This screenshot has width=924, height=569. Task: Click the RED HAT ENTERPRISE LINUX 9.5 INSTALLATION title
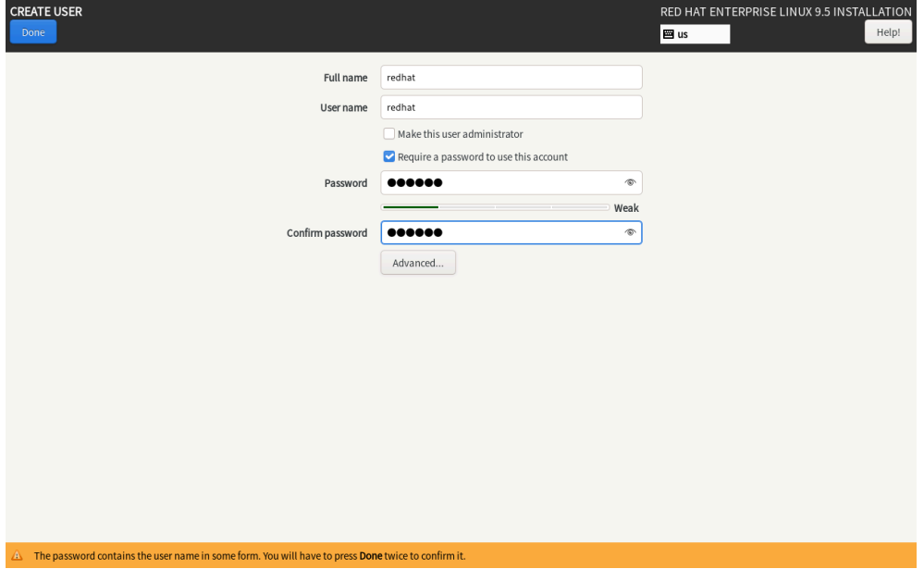tap(785, 12)
